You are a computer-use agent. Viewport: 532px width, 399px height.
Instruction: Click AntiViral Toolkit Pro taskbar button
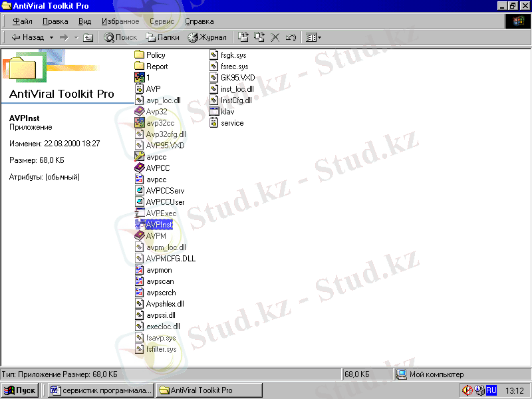point(209,390)
